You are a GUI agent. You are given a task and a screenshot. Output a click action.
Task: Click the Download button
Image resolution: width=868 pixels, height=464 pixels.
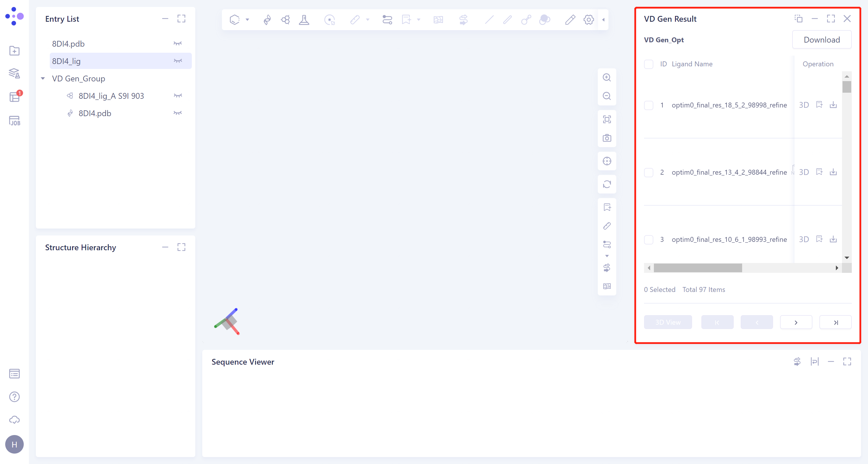point(821,40)
